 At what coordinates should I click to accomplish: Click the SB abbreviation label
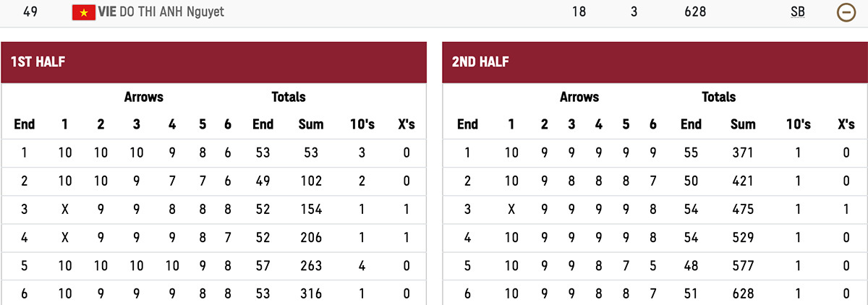tap(798, 12)
